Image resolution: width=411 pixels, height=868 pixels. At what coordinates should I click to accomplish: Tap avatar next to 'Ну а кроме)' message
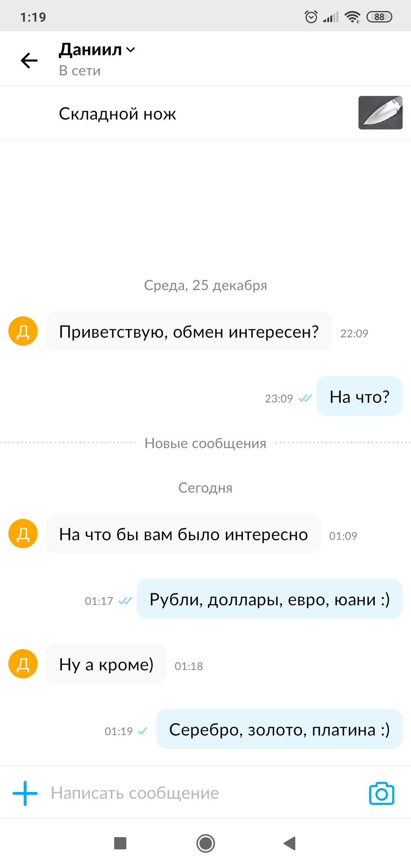[23, 664]
